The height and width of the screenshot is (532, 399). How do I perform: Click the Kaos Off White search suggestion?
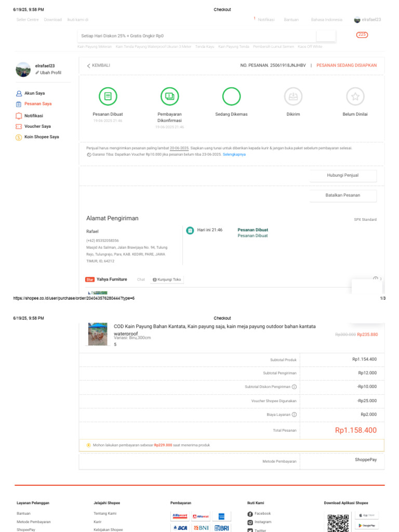(x=310, y=46)
